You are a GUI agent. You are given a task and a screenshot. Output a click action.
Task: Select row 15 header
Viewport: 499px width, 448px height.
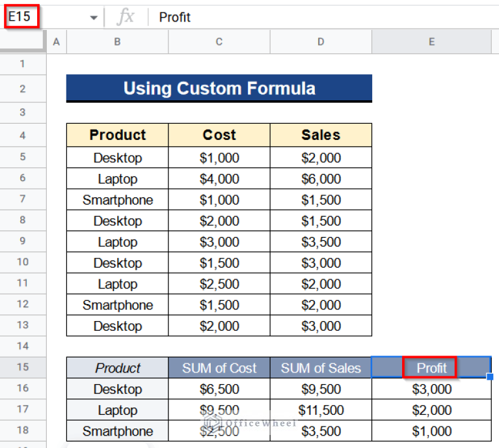pyautogui.click(x=23, y=367)
